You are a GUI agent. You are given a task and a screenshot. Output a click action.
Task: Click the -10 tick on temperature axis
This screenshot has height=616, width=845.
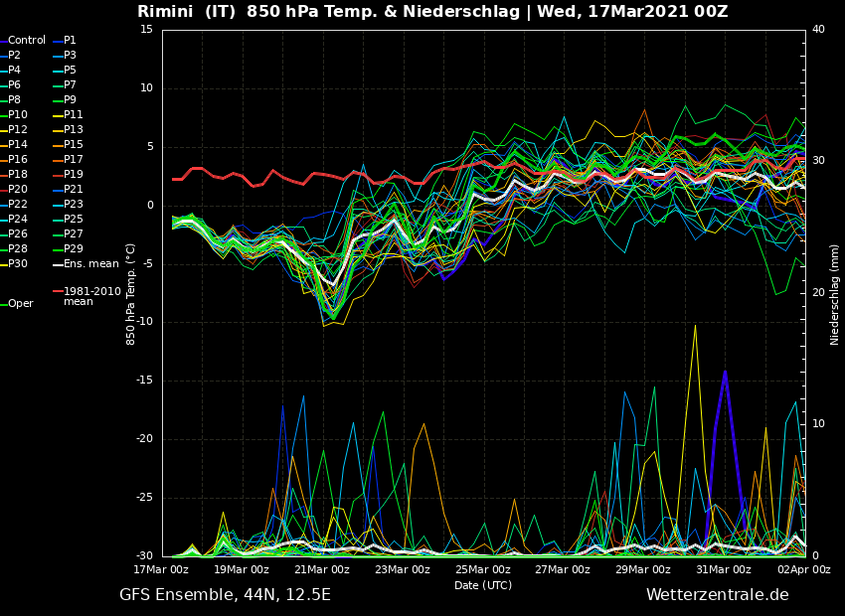145,322
